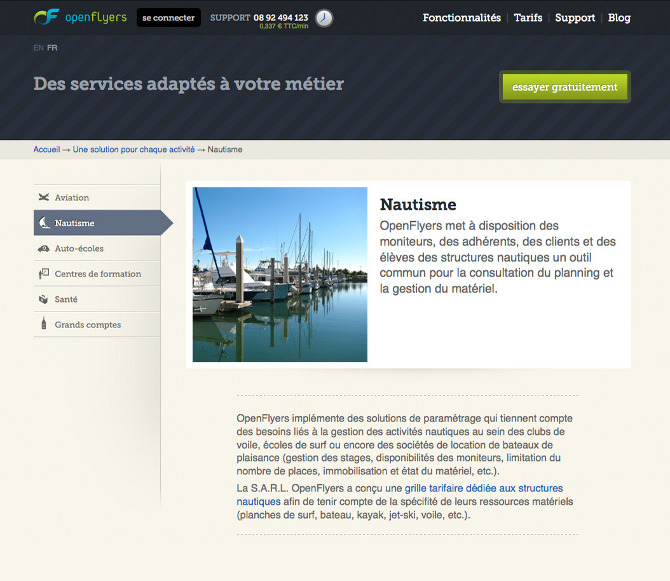
Task: Click the Des services adaptés à votre métier heading
Action: (x=188, y=84)
